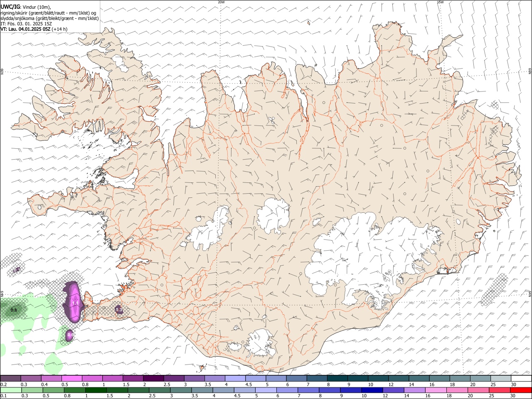Click the '0.1' label under bottom legend row
This screenshot has width=532, height=399.
(x=3, y=396)
